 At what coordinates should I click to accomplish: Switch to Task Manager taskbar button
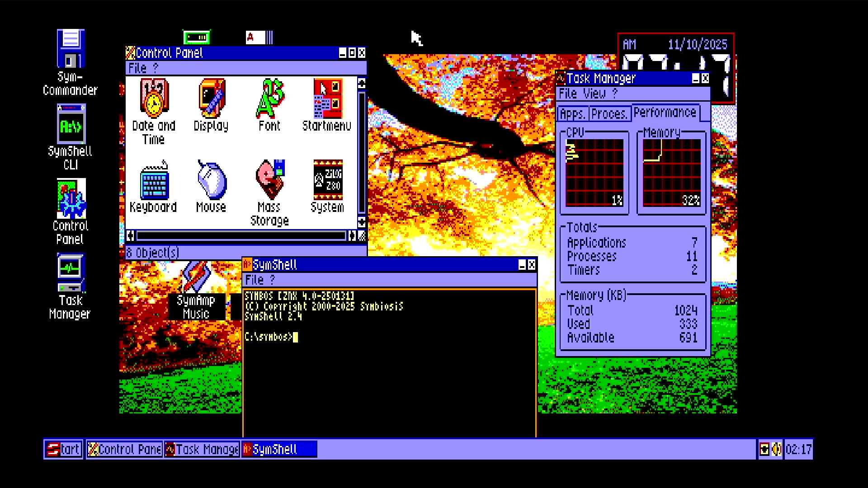coord(202,449)
